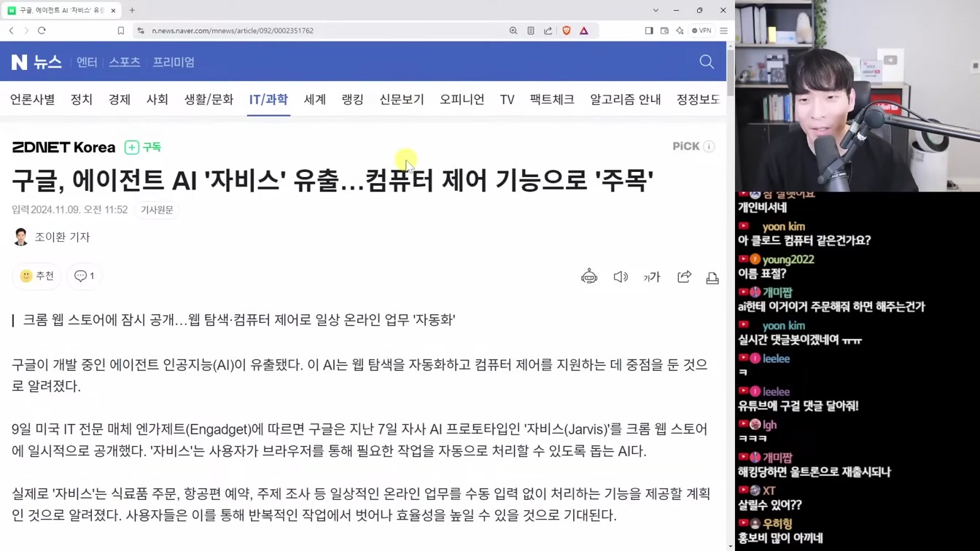This screenshot has width=980, height=551.
Task: Open the 기사원문 original article button
Action: point(157,210)
